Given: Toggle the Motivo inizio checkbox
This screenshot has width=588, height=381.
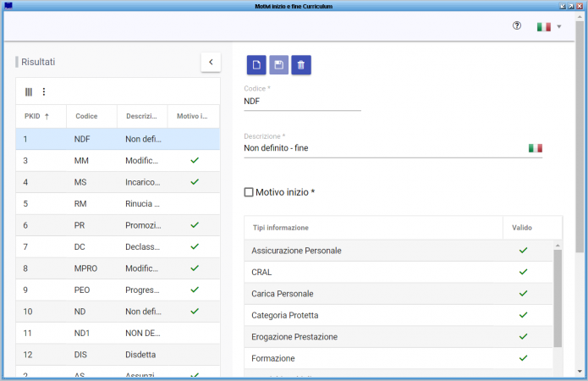Looking at the screenshot, I should click(249, 192).
